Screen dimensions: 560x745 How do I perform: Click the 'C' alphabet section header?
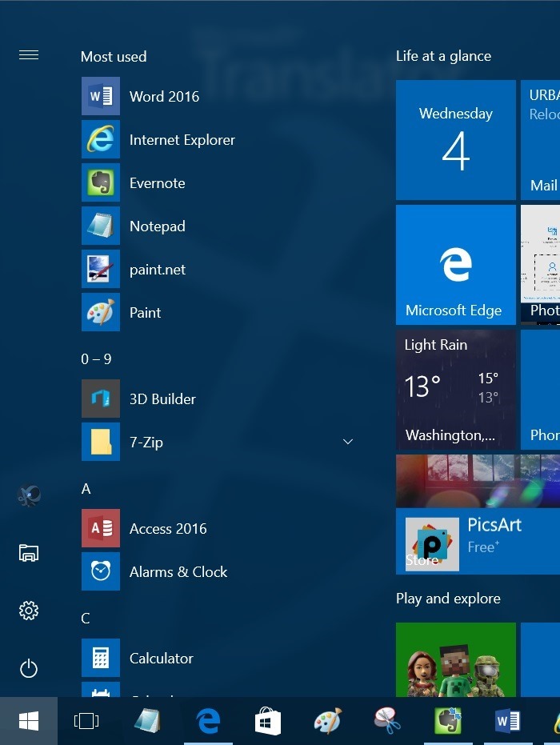(86, 618)
